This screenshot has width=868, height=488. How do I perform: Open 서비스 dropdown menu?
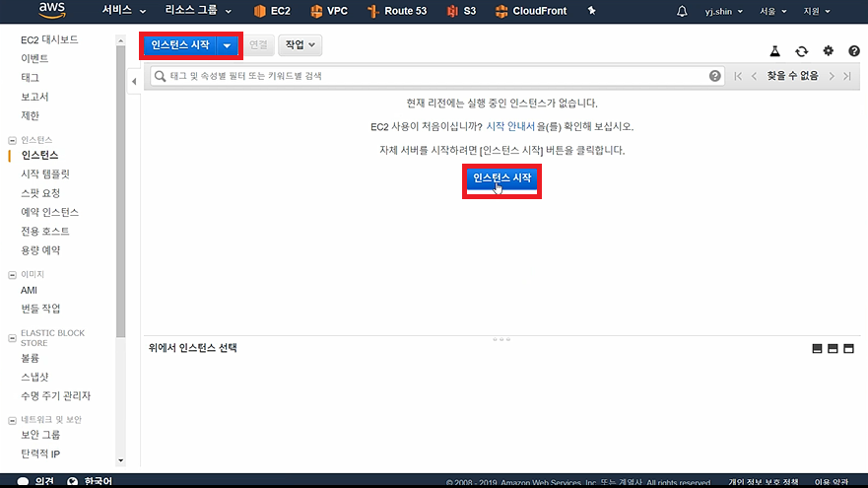(x=124, y=11)
